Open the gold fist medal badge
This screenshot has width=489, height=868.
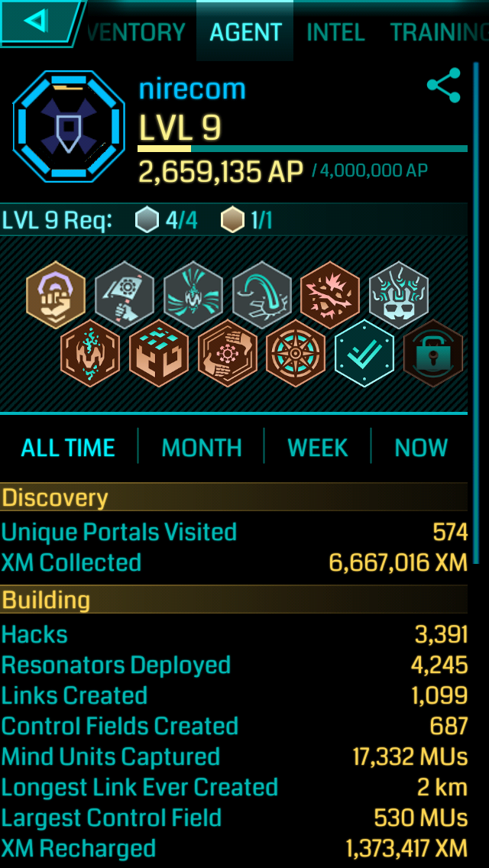(x=56, y=294)
